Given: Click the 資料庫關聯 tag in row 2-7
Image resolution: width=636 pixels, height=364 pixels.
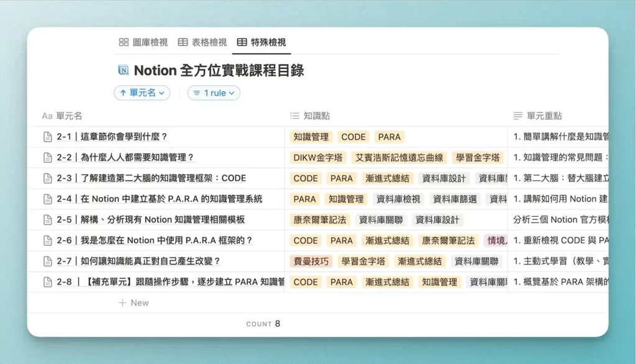Looking at the screenshot, I should pos(476,262).
